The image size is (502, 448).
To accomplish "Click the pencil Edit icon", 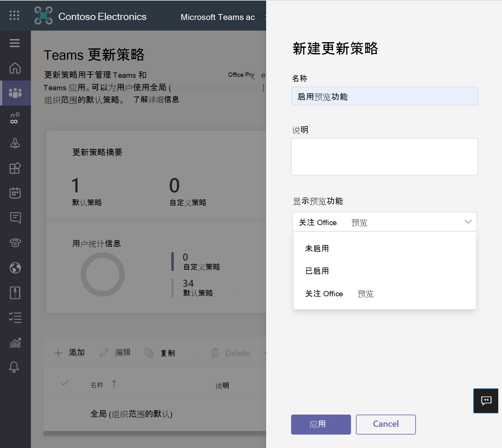I will tap(104, 353).
